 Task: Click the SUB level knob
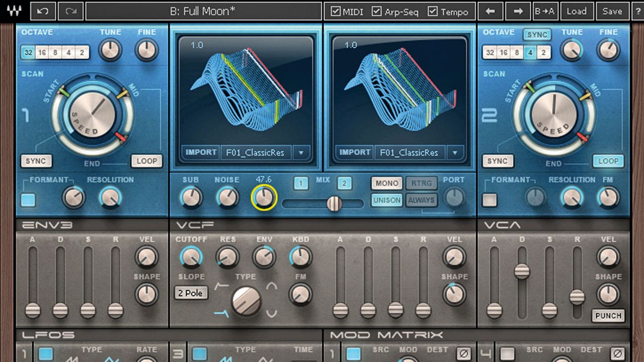191,198
